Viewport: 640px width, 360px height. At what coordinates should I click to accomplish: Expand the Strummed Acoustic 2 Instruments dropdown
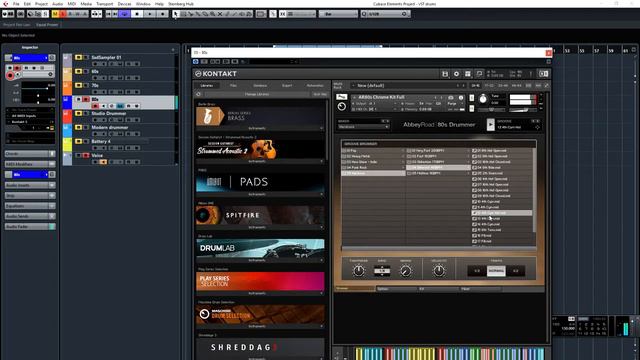tap(260, 161)
